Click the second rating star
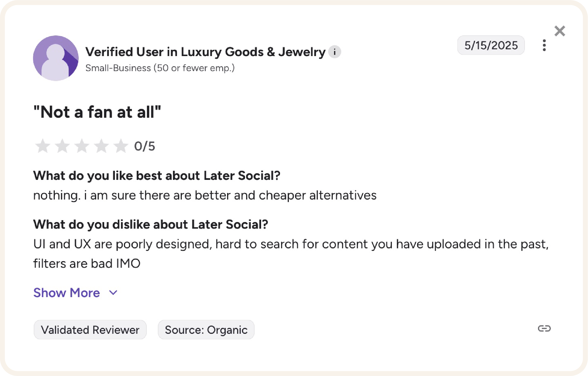588x376 pixels. (x=62, y=146)
